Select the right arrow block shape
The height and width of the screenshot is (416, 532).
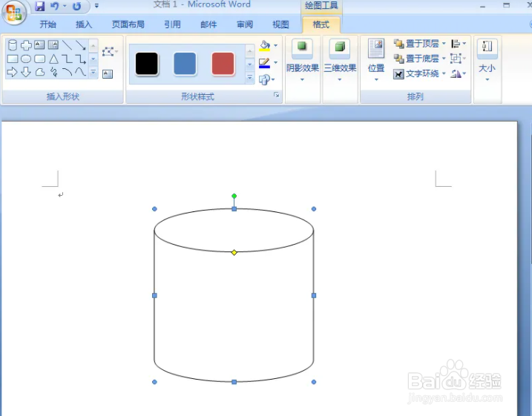[12, 72]
